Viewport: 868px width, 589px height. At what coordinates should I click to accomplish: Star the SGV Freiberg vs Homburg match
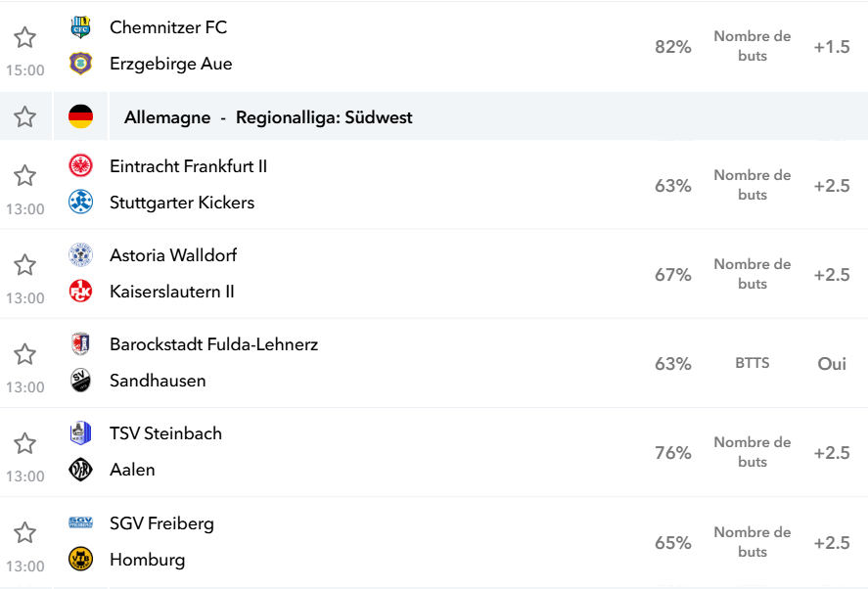point(24,532)
